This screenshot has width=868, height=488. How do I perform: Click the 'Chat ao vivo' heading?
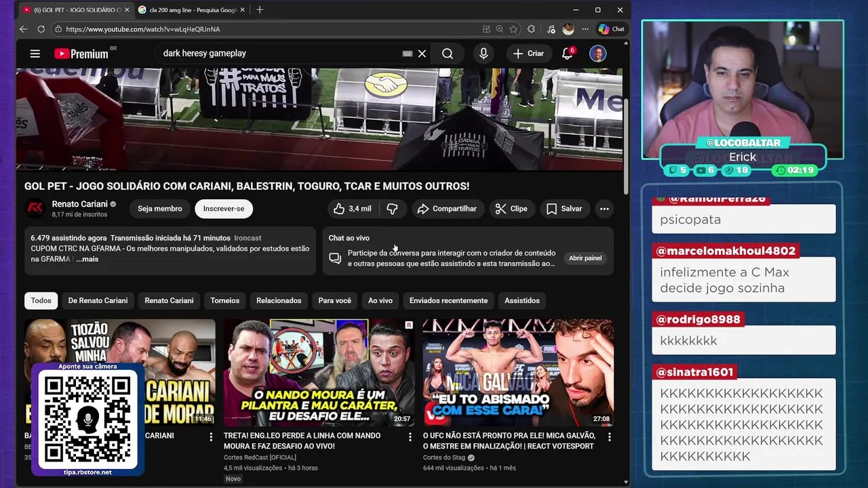click(349, 238)
